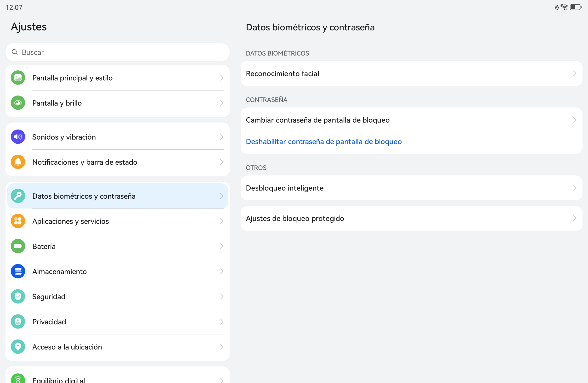Click the orange Aplicaciones y servicios icon
This screenshot has height=383, width=588.
point(18,221)
